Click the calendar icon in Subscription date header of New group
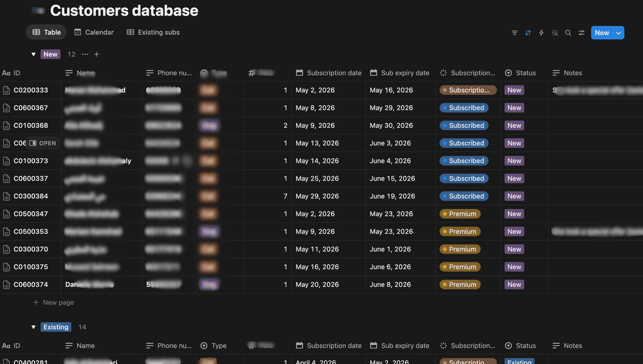The height and width of the screenshot is (364, 643). click(300, 73)
